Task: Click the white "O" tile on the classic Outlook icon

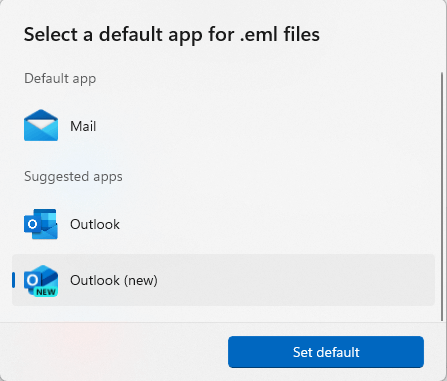Action: pos(32,224)
